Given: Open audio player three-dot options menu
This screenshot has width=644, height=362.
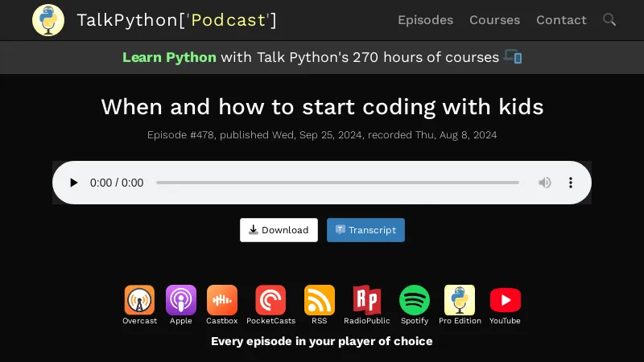Looking at the screenshot, I should click(571, 183).
